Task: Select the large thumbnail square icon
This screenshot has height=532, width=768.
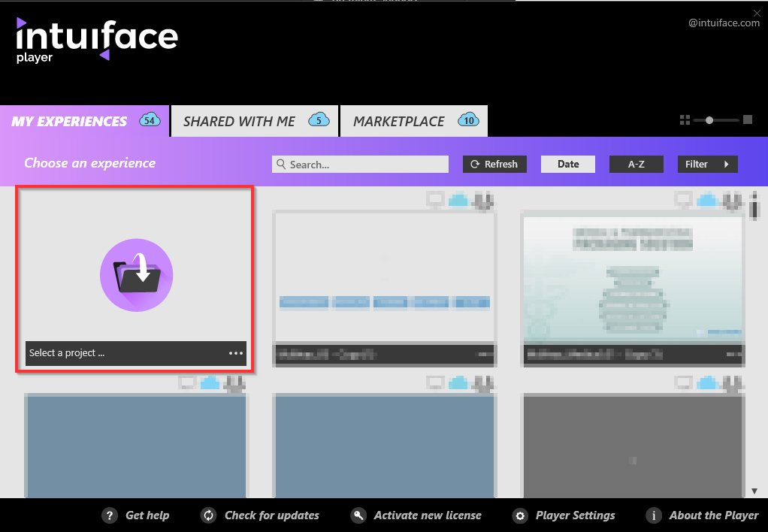Action: pos(748,120)
